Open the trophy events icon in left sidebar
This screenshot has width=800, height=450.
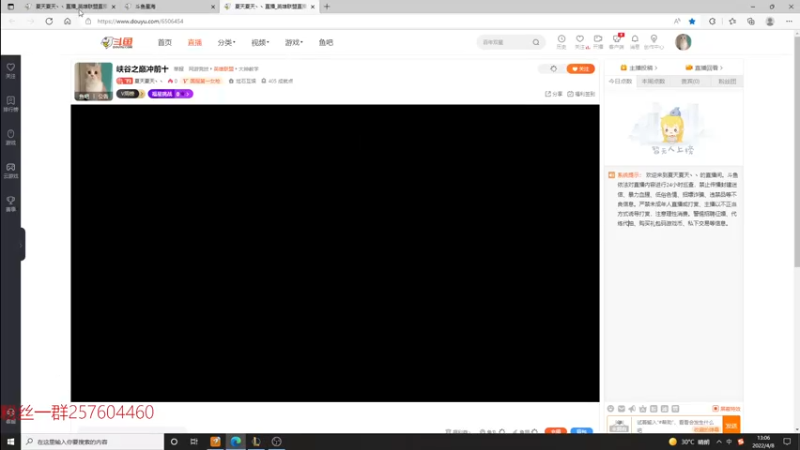point(11,204)
